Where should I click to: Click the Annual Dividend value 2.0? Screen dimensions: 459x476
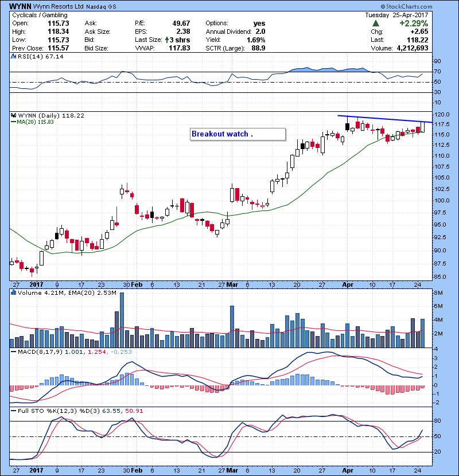(260, 32)
